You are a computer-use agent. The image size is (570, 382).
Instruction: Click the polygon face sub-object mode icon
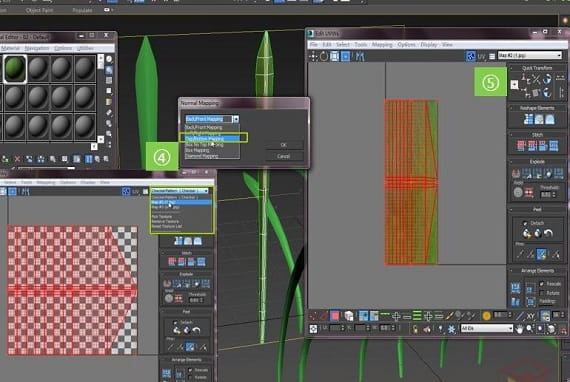pyautogui.click(x=334, y=316)
